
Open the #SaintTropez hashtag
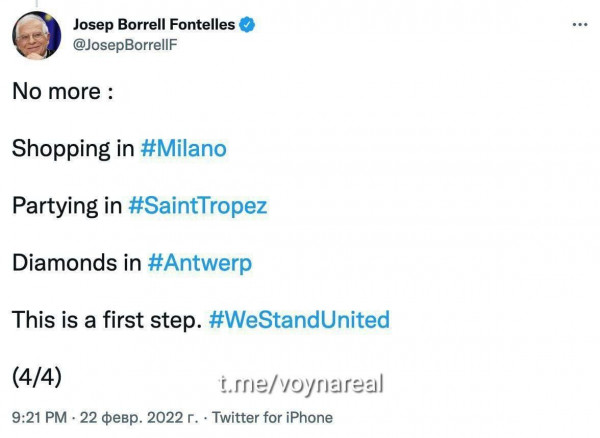198,205
